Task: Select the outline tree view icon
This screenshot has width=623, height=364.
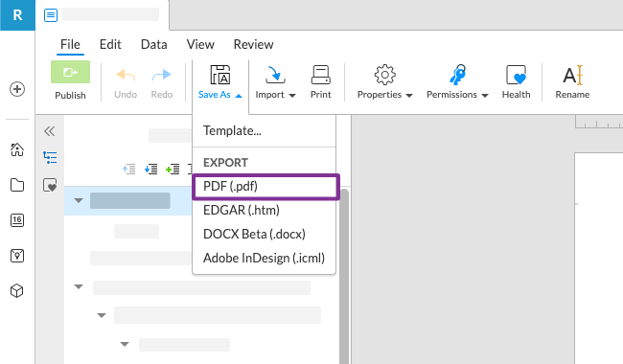Action: [50, 158]
